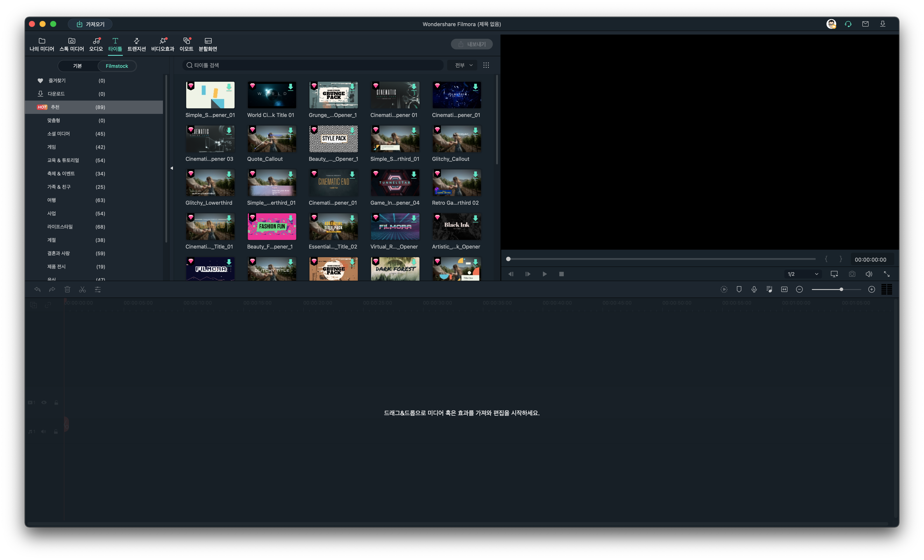Click the voiceover microphone icon

click(x=754, y=289)
